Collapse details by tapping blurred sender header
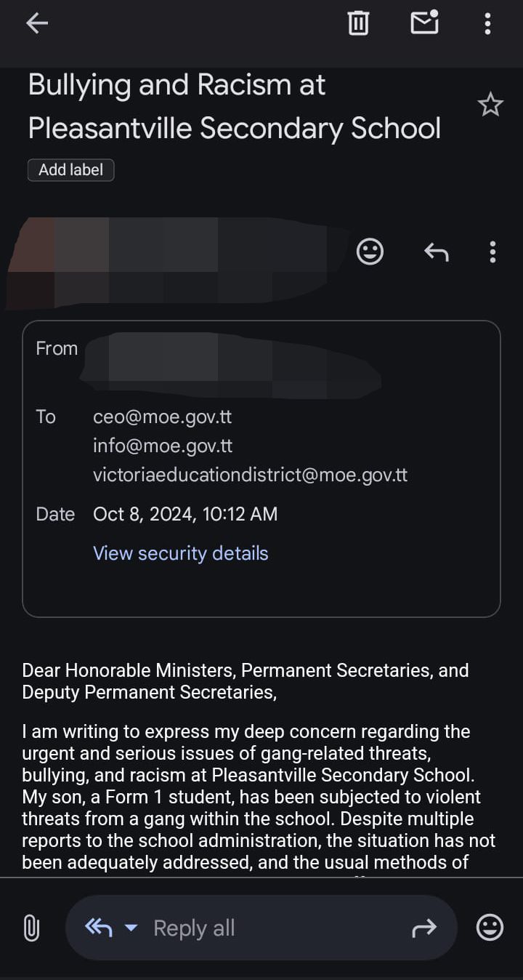The image size is (523, 980). (174, 262)
